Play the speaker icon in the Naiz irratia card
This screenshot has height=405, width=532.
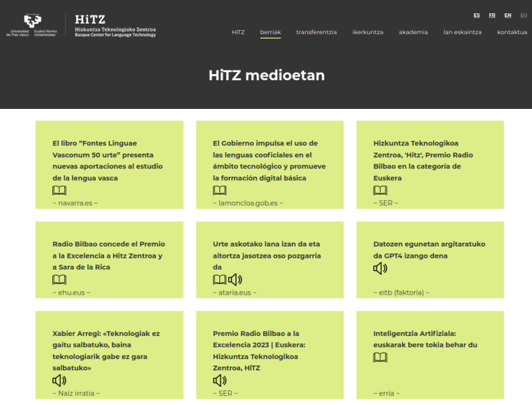coord(59,381)
